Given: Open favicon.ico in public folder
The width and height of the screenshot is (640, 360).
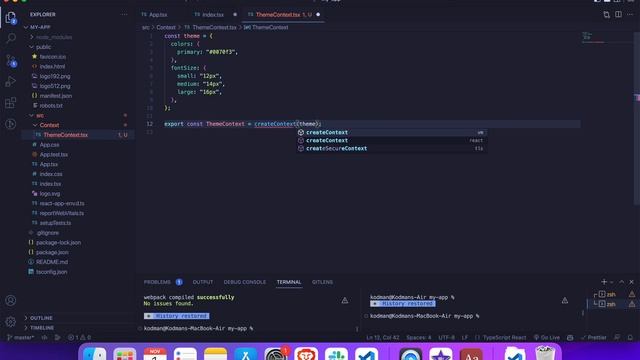Looking at the screenshot, I should point(53,57).
